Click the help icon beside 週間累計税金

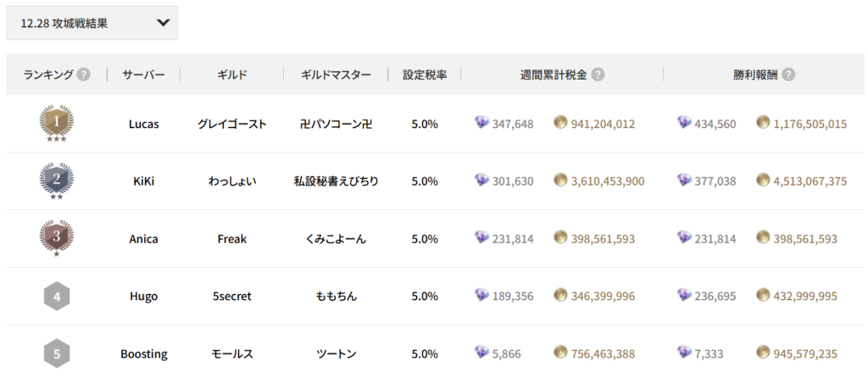pyautogui.click(x=598, y=75)
